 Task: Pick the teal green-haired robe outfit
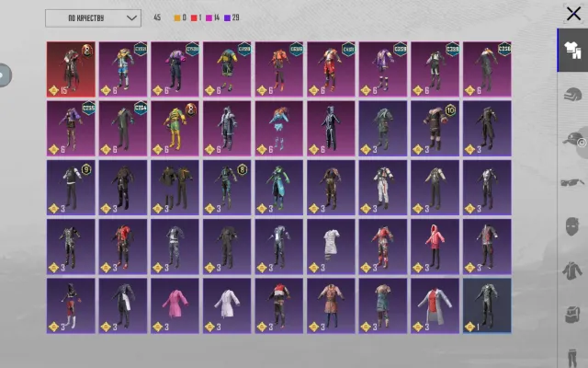[279, 188]
